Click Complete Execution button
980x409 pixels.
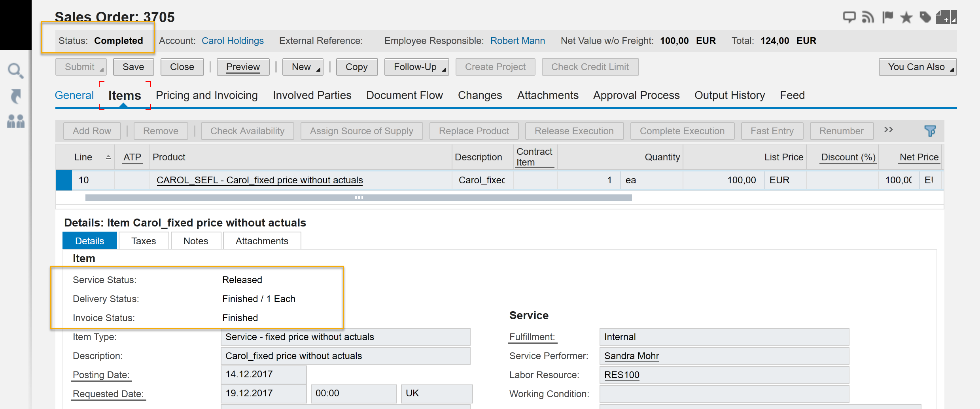[682, 131]
